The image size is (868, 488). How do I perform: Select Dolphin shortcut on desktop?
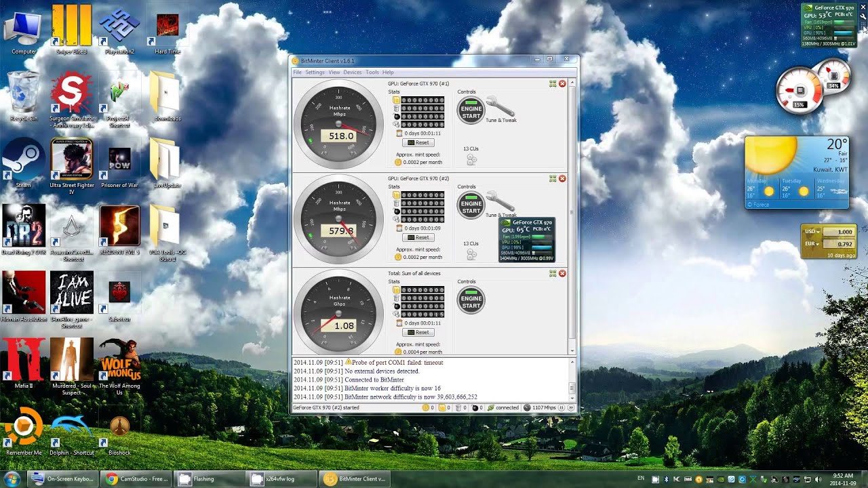[72, 434]
